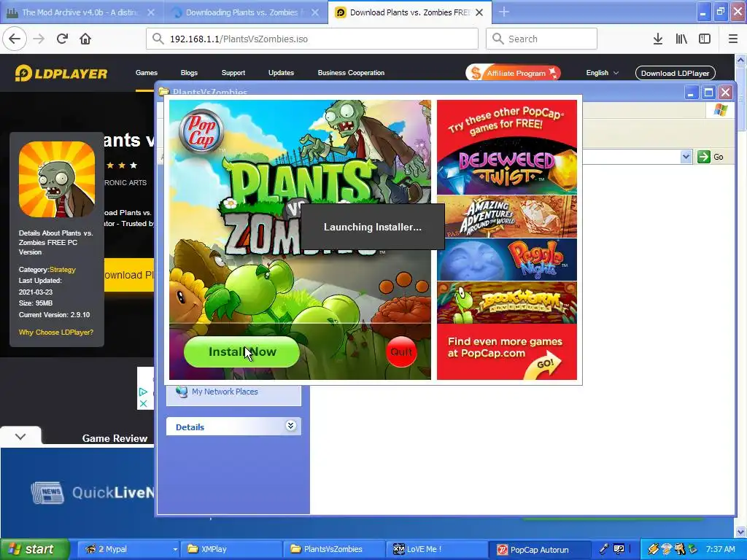Click the browser scrollbar down arrow

(x=741, y=532)
